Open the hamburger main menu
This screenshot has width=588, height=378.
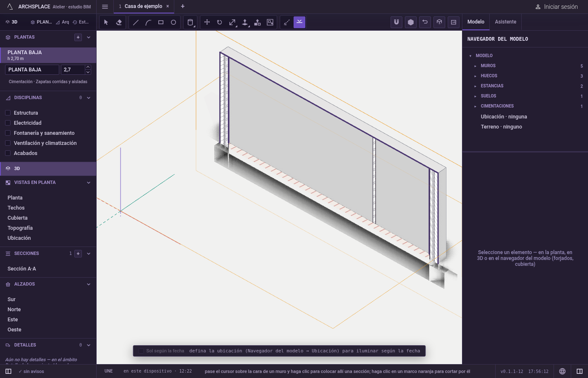(105, 7)
